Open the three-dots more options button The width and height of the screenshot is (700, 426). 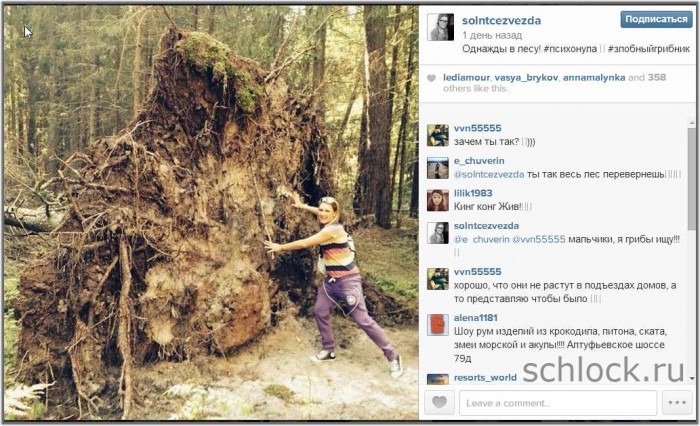(x=677, y=402)
